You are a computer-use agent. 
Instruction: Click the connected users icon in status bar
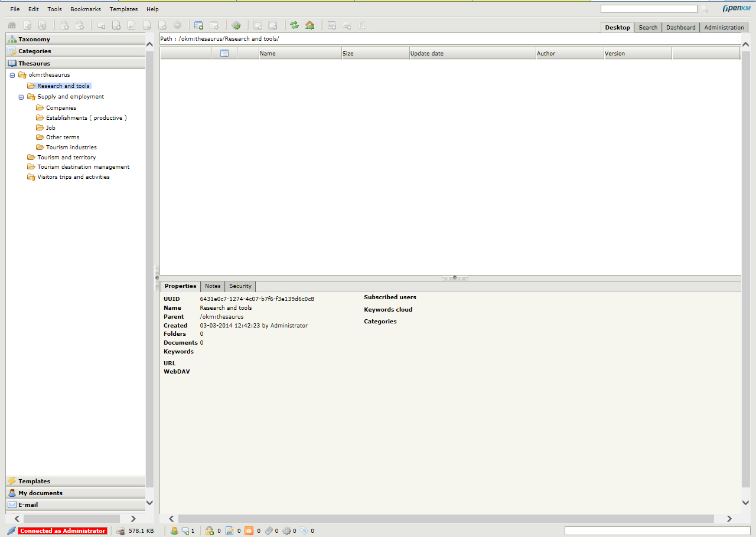tap(174, 531)
